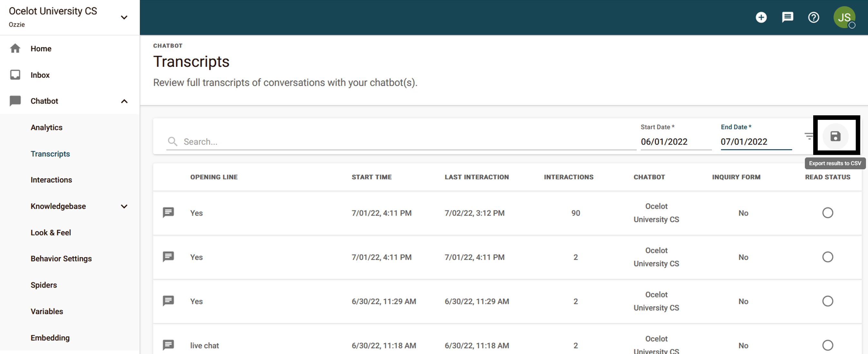The width and height of the screenshot is (868, 354).
Task: Click the help question mark icon
Action: 814,17
